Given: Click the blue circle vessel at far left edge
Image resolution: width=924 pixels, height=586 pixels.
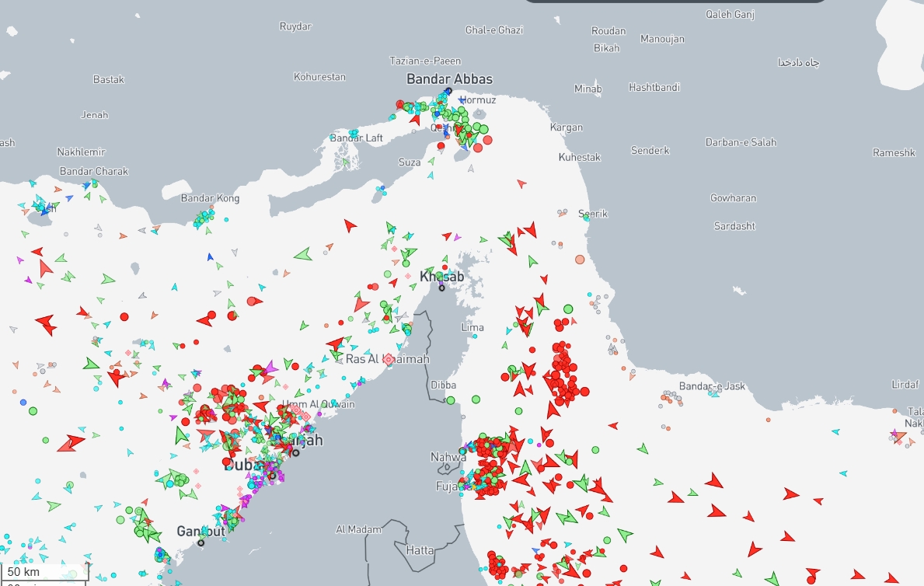Looking at the screenshot, I should [23, 402].
